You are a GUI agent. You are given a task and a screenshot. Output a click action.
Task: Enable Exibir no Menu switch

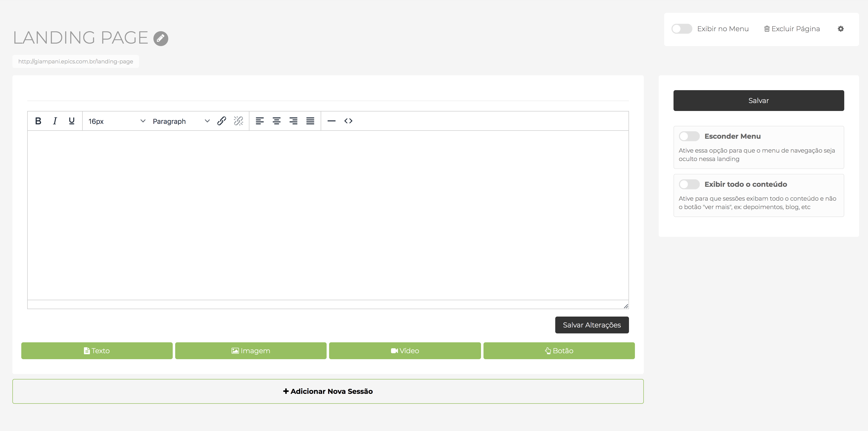click(681, 29)
